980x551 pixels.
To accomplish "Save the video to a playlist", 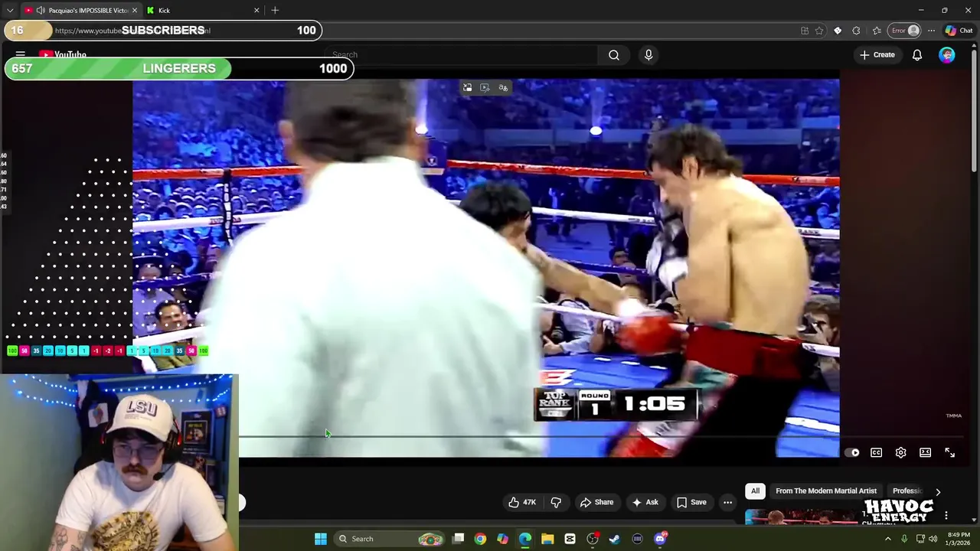I will (691, 502).
